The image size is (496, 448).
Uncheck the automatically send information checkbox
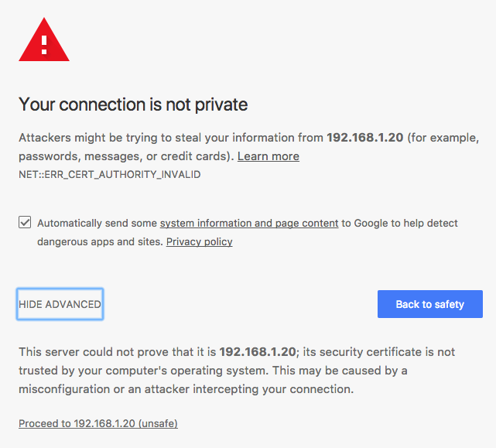(25, 222)
